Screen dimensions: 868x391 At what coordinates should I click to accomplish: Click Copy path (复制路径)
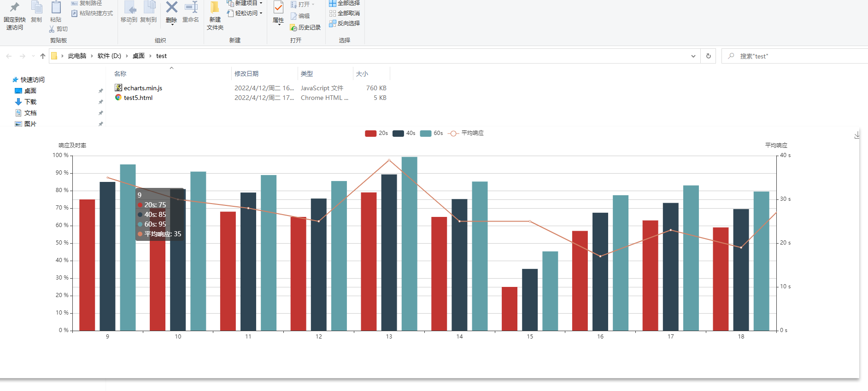coord(87,3)
